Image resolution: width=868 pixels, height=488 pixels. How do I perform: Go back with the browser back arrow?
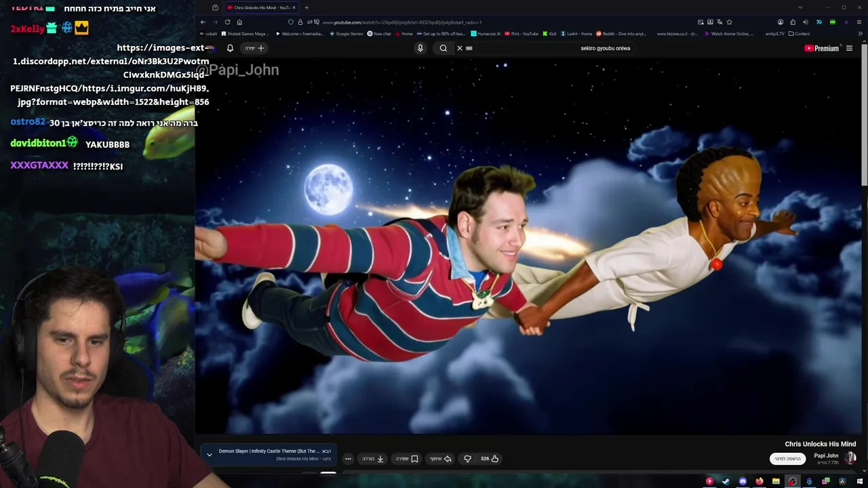click(203, 22)
